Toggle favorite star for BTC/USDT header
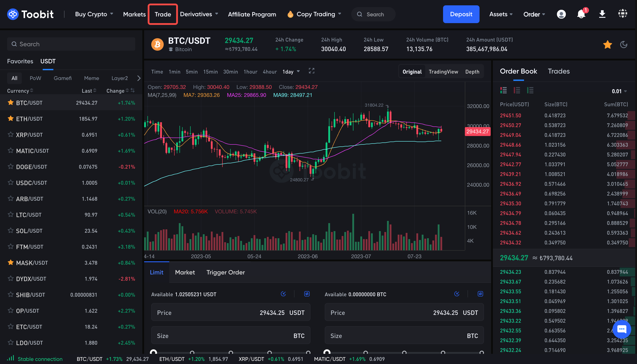 (607, 44)
